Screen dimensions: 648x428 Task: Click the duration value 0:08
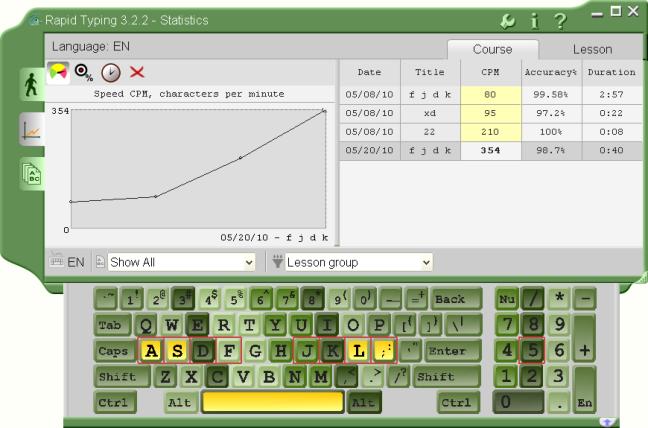[612, 132]
